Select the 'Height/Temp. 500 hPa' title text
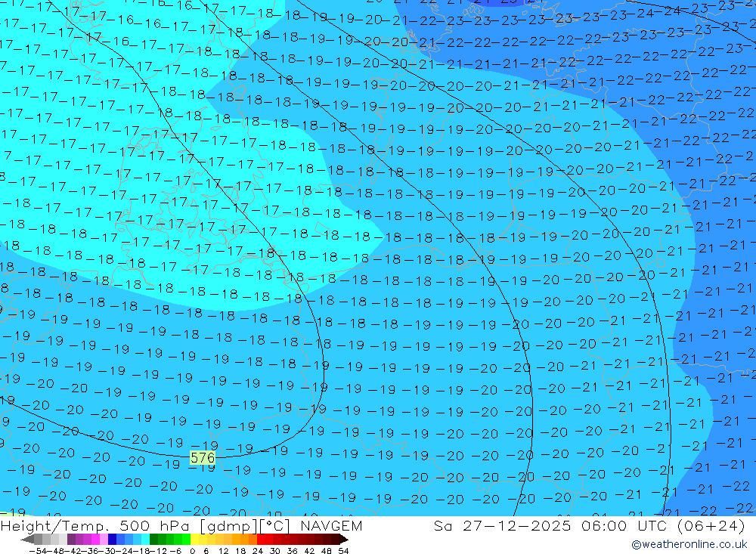This screenshot has width=756, height=554. click(97, 525)
